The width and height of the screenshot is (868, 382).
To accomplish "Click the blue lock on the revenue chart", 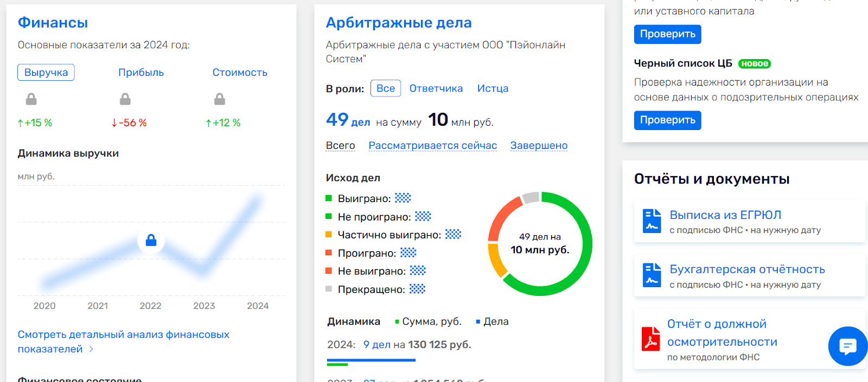I will click(151, 240).
